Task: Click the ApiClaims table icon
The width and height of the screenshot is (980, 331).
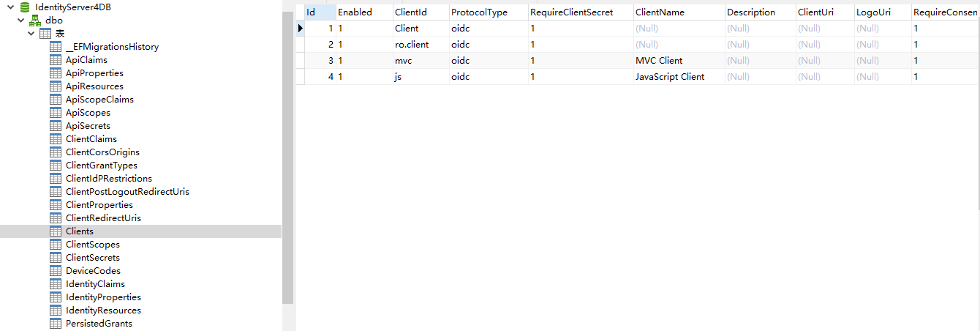Action: coord(56,60)
